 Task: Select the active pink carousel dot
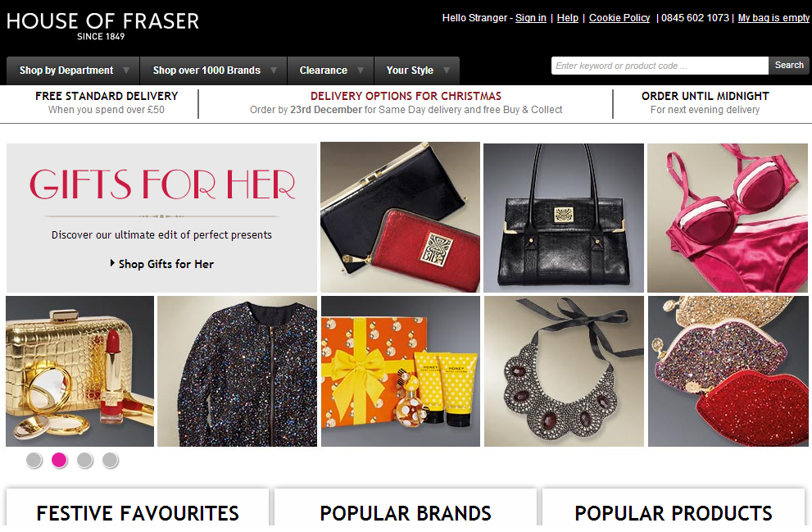pos(59,460)
